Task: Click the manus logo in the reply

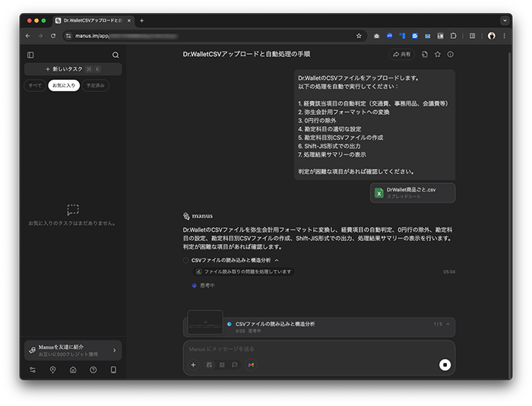Action: (198, 216)
